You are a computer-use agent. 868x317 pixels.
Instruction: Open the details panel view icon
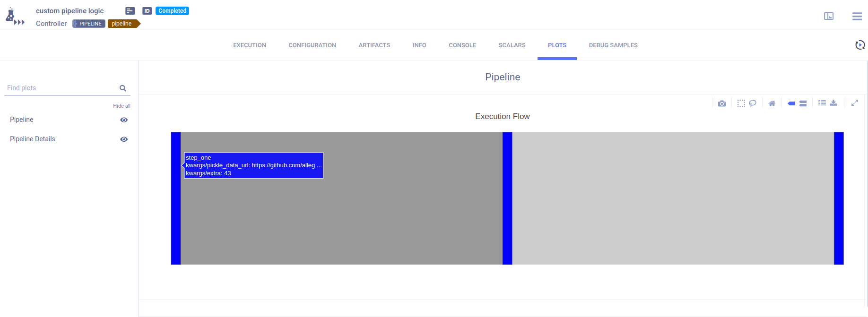point(829,16)
